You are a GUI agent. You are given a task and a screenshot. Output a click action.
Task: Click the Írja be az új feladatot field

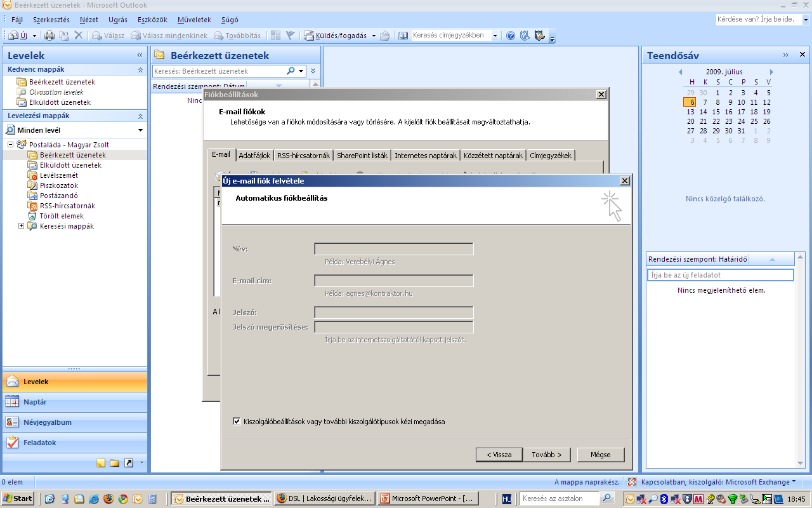721,275
